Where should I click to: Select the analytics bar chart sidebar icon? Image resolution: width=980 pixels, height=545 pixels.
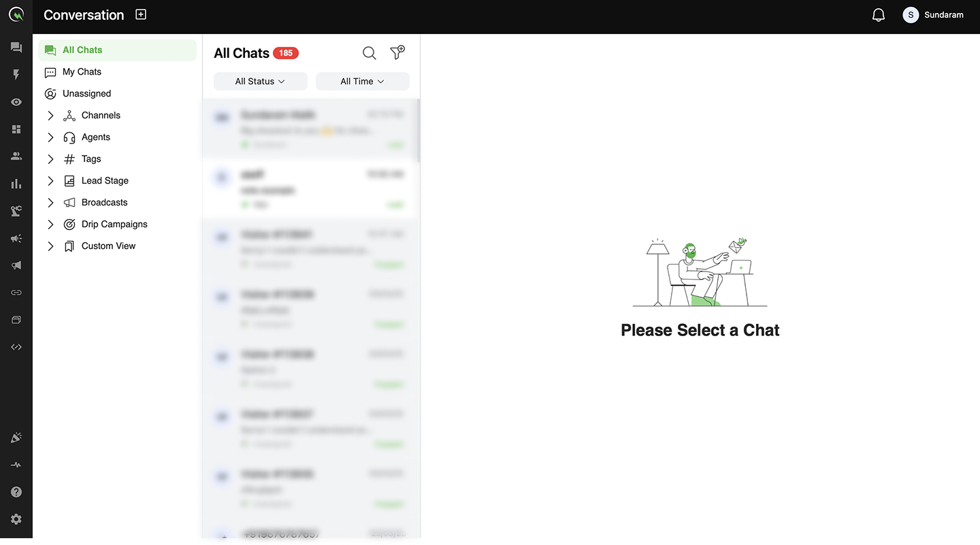pyautogui.click(x=16, y=184)
